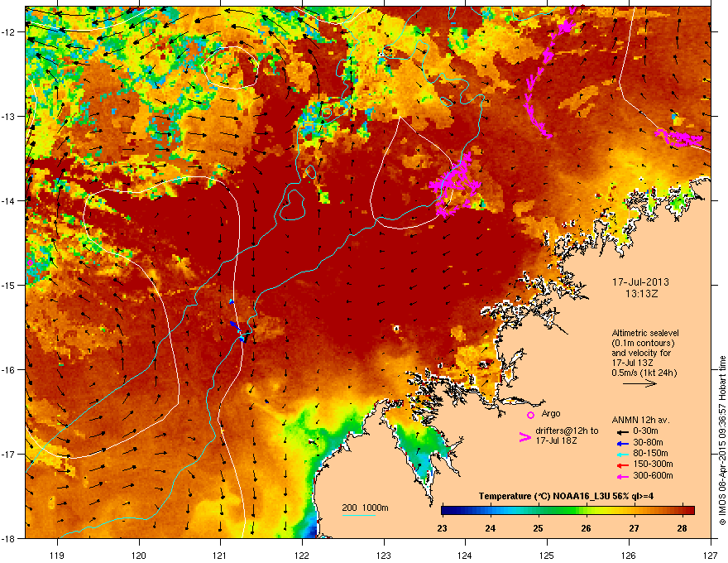Click the magenta Argo circle legend symbol

(530, 415)
